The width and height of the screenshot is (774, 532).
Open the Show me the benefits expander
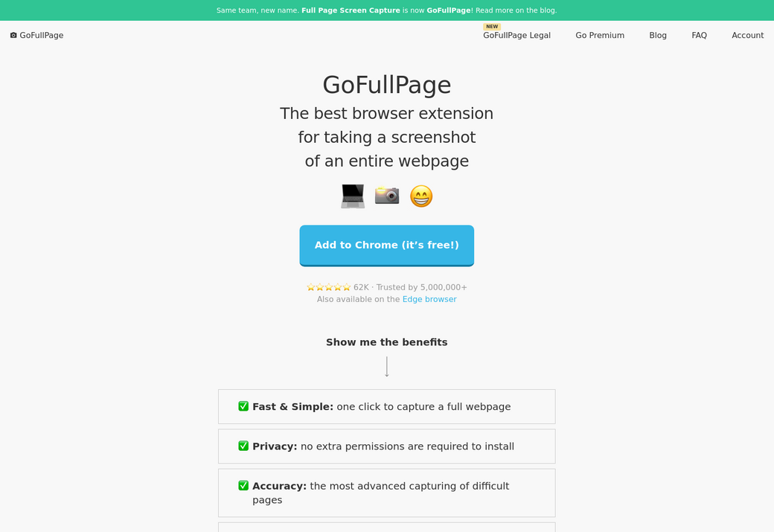click(386, 342)
